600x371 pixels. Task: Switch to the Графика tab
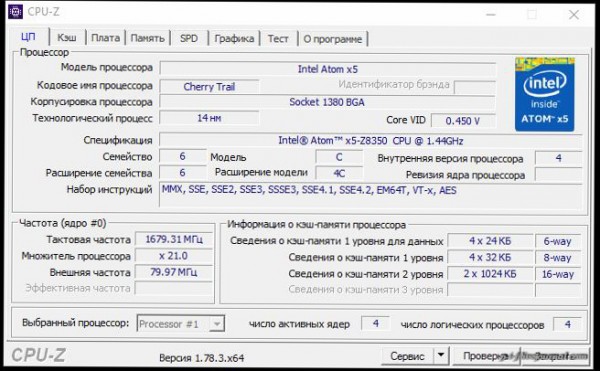(234, 39)
